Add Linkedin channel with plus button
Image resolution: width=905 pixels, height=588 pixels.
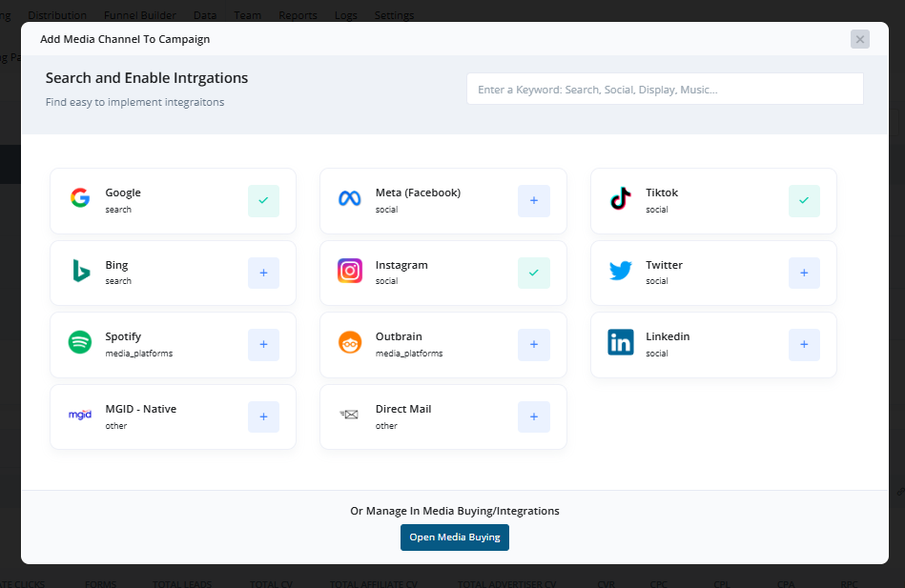click(804, 344)
